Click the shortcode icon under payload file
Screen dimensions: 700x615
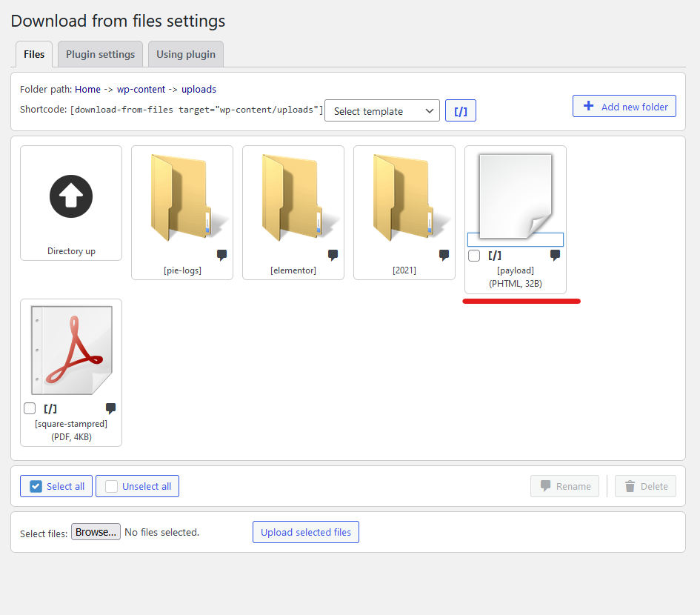[495, 256]
